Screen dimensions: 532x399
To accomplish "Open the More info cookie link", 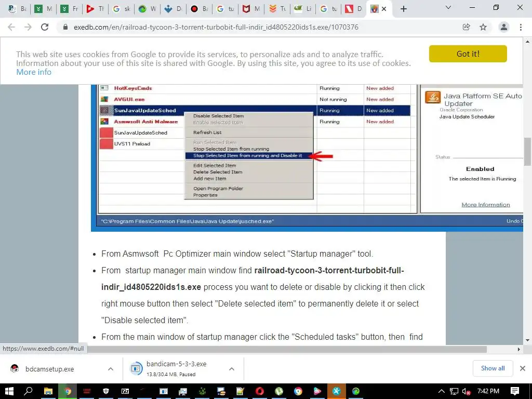I will point(34,72).
